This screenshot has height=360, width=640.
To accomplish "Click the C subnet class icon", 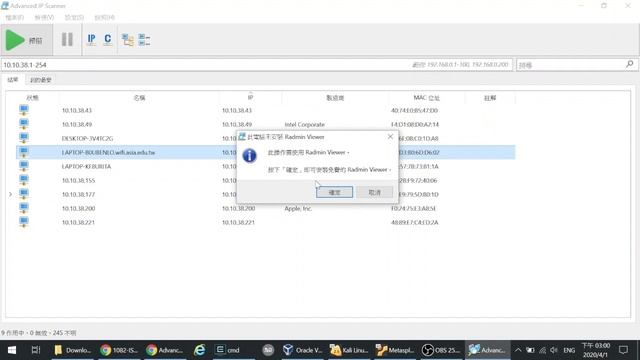I will 108,40.
